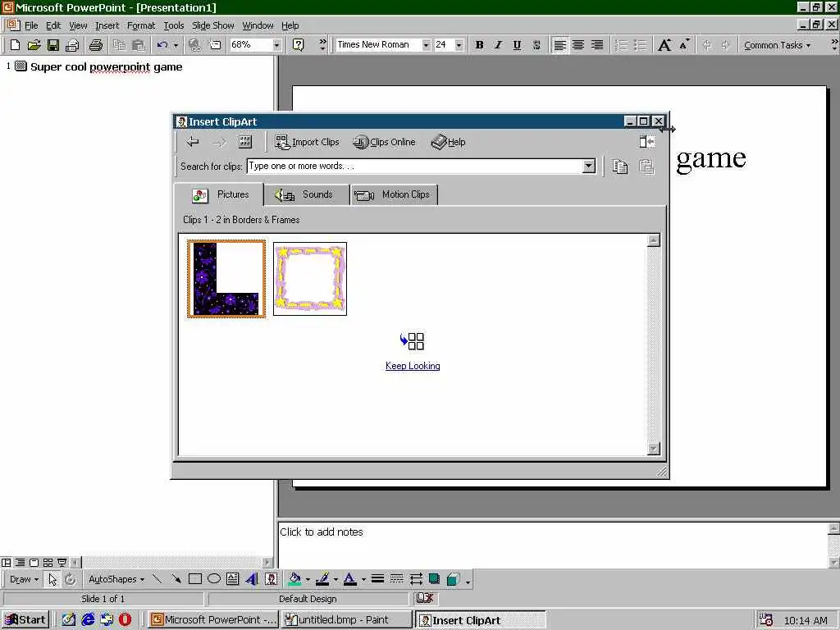This screenshot has width=840, height=630.
Task: Open the Draw menu dropdown
Action: tap(24, 579)
